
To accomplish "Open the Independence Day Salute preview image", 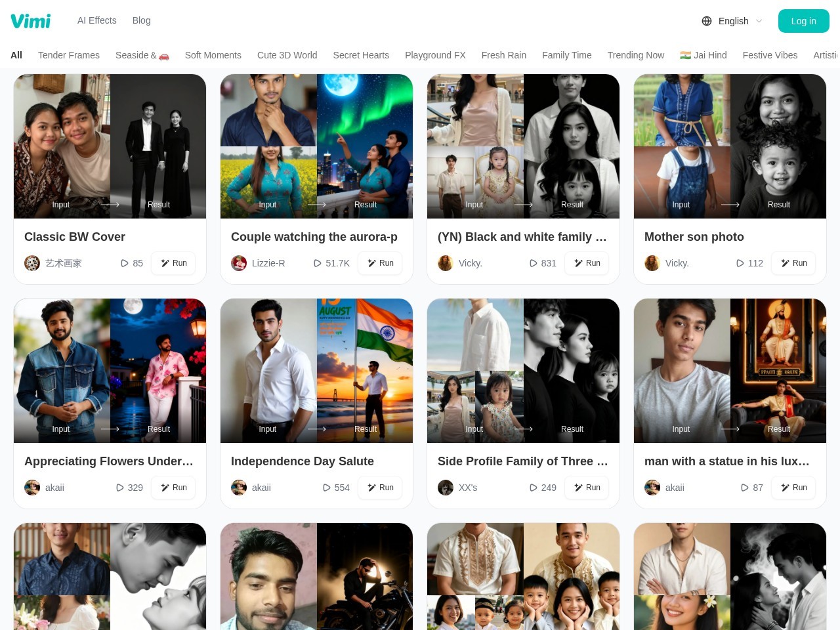I will [317, 371].
